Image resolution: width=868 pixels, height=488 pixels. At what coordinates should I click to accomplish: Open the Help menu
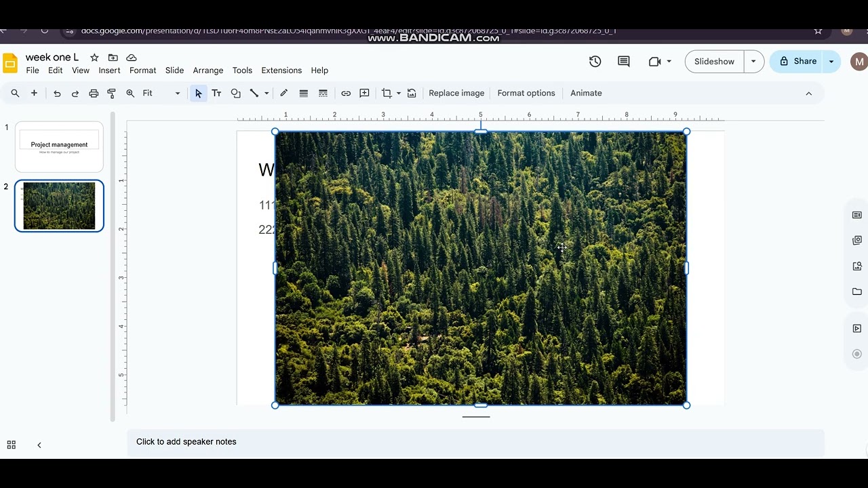point(319,70)
